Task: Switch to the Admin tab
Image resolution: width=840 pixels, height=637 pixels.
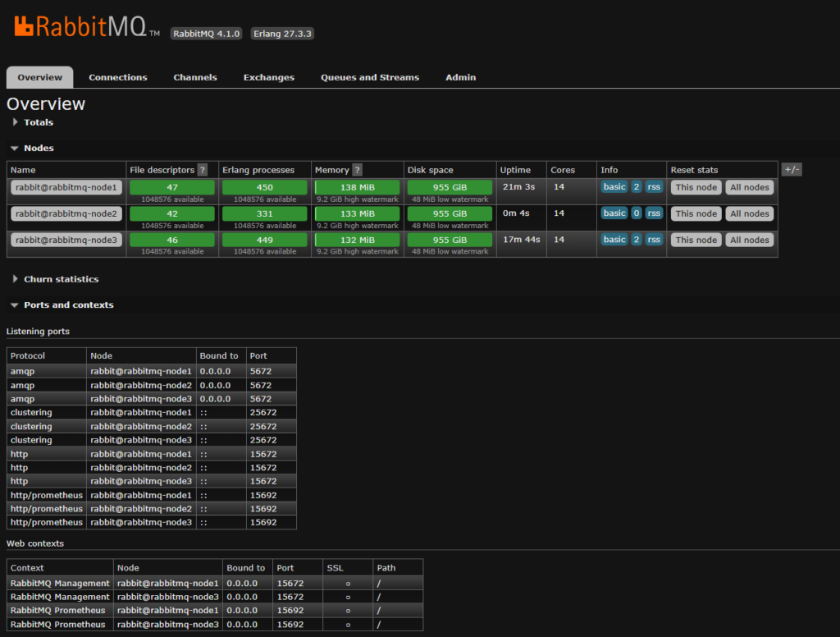Action: (x=461, y=77)
